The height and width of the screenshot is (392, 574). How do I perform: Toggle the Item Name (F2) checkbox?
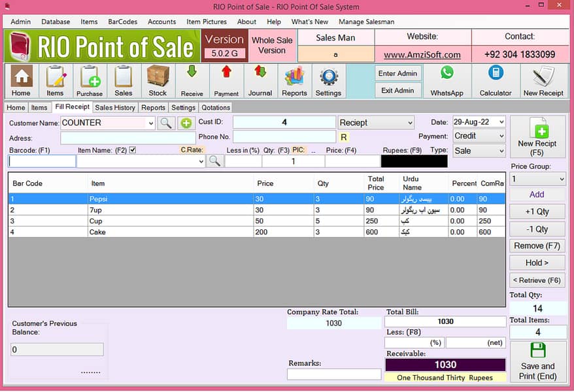[x=133, y=150]
